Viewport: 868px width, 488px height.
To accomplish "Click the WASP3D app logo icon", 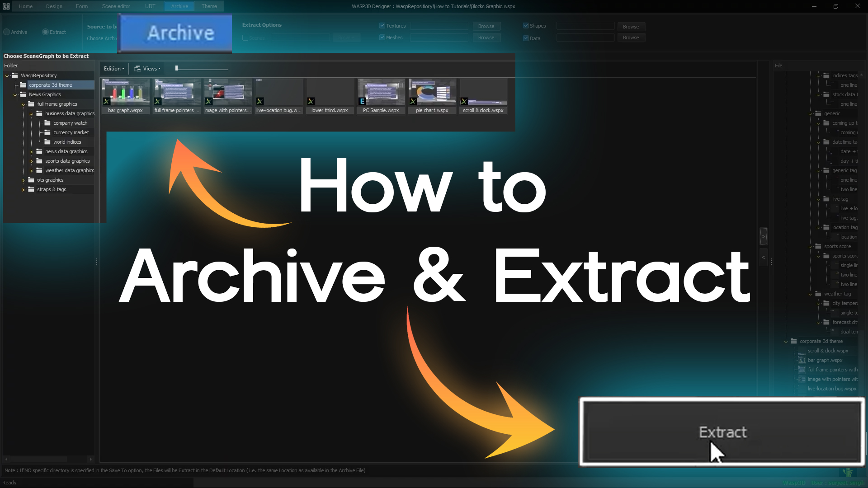I will point(6,6).
